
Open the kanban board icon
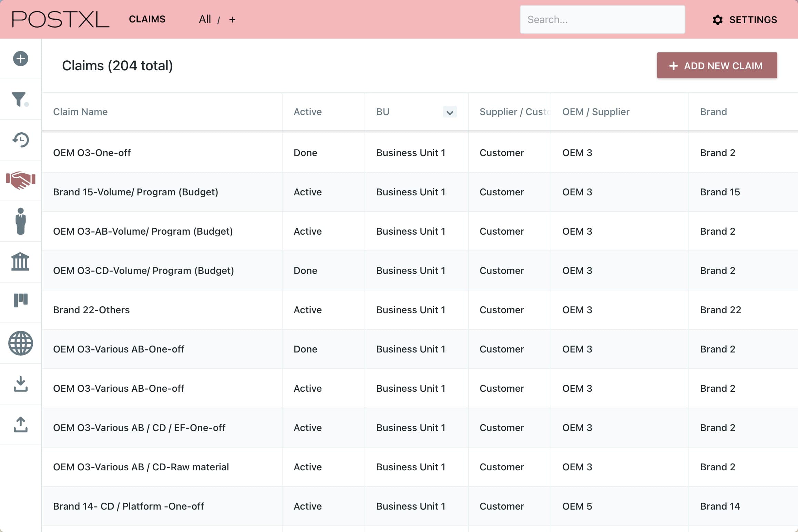21,300
